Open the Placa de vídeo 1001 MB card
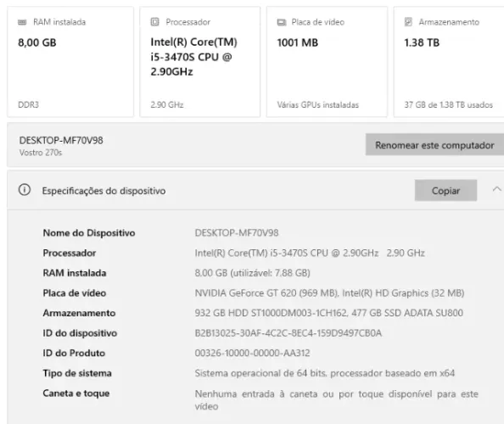 [x=327, y=62]
